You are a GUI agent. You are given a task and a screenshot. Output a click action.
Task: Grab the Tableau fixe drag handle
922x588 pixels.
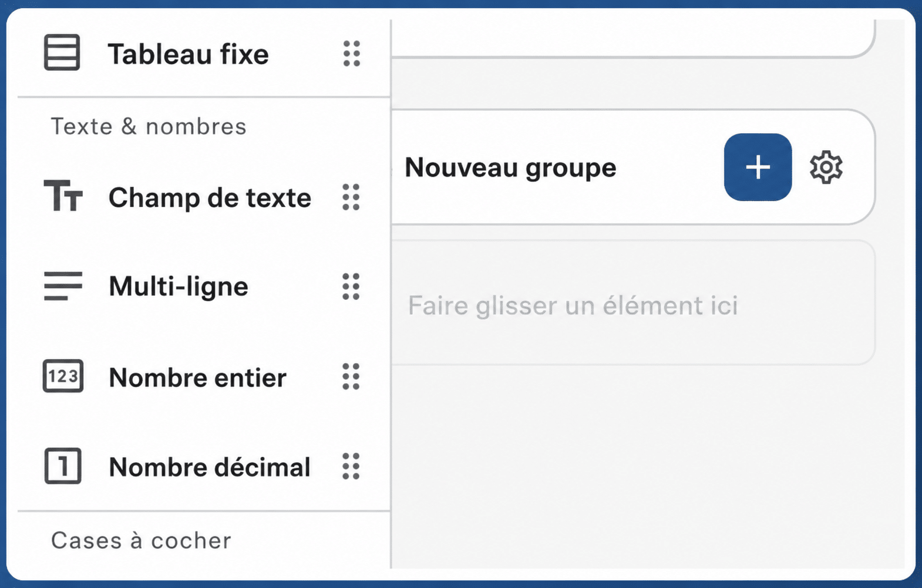coord(351,54)
